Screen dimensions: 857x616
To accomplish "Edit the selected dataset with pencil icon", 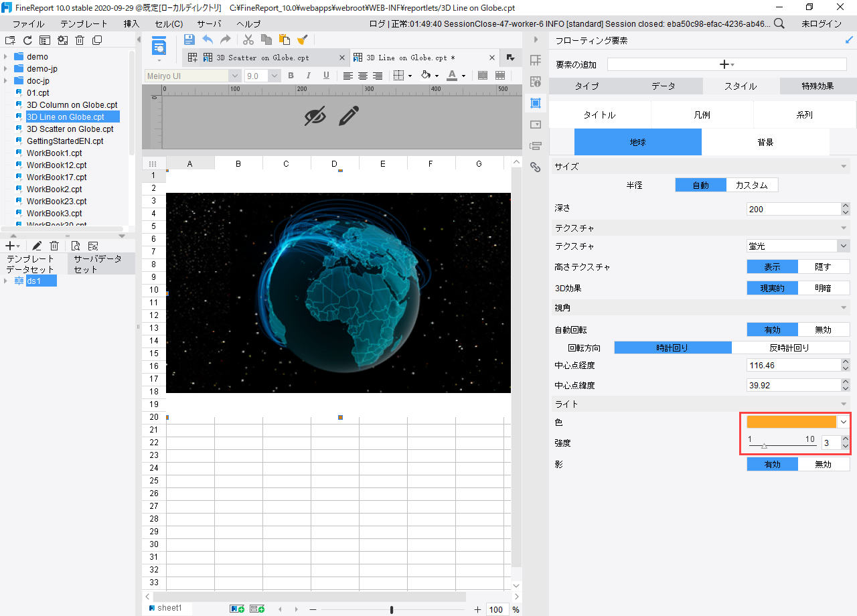I will click(x=37, y=246).
